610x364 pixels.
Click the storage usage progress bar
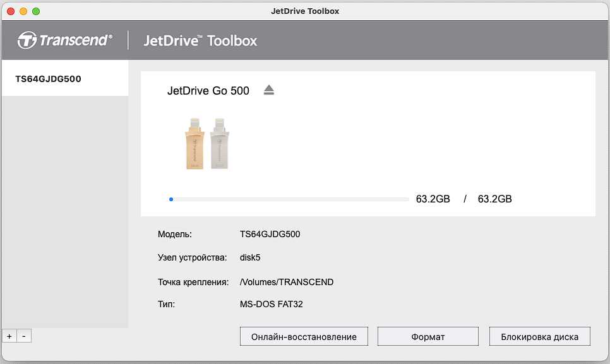(x=289, y=199)
